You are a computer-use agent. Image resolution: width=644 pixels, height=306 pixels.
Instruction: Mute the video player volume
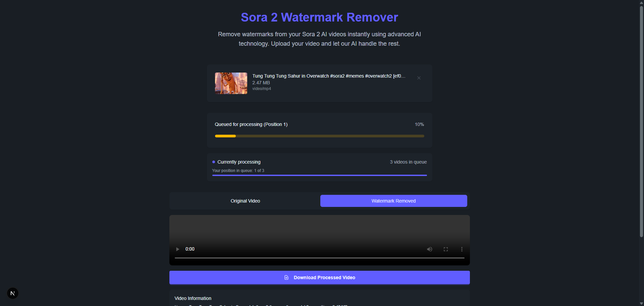tap(429, 249)
